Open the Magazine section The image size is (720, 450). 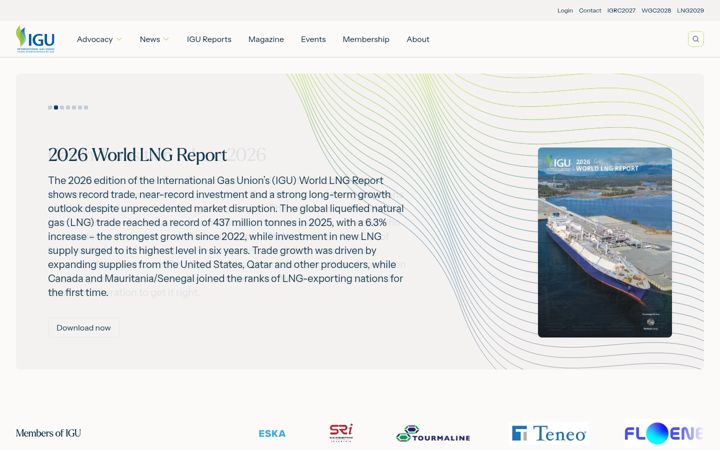pos(266,39)
